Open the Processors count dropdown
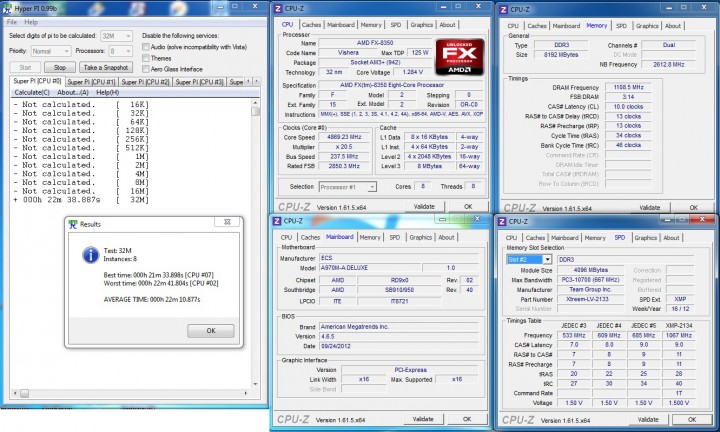 click(120, 51)
